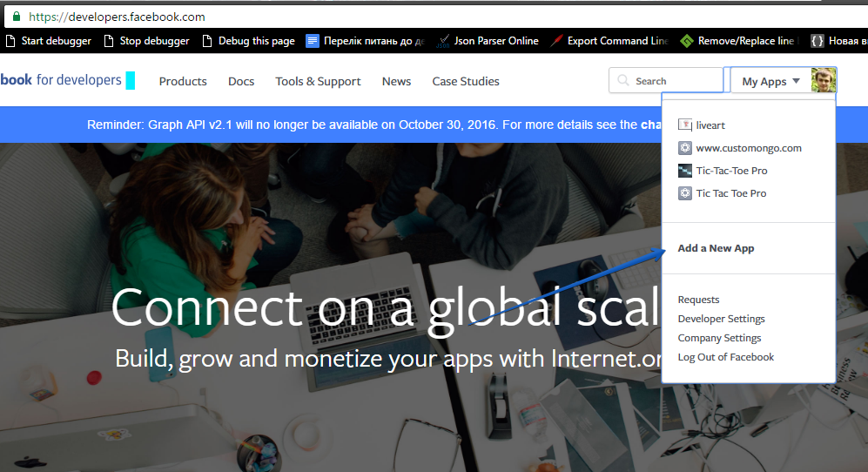The image size is (868, 472).
Task: Open the Start debugger bookmark
Action: [x=48, y=41]
